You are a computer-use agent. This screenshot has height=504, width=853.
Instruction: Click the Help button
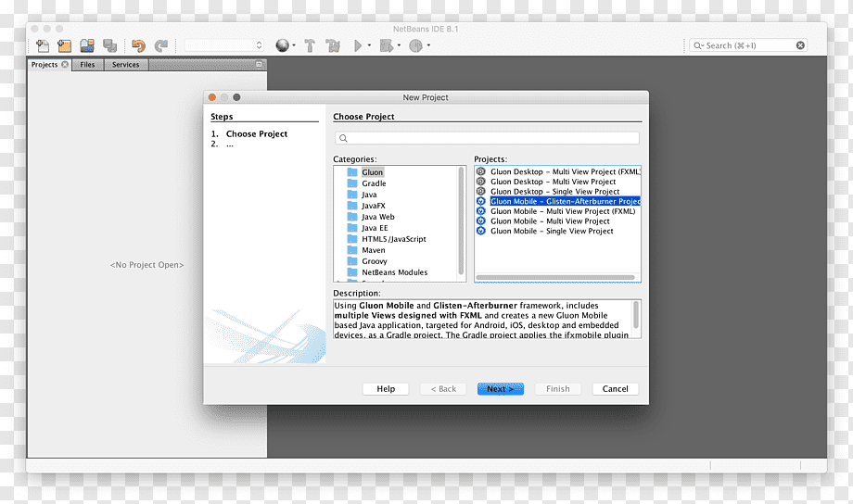386,389
